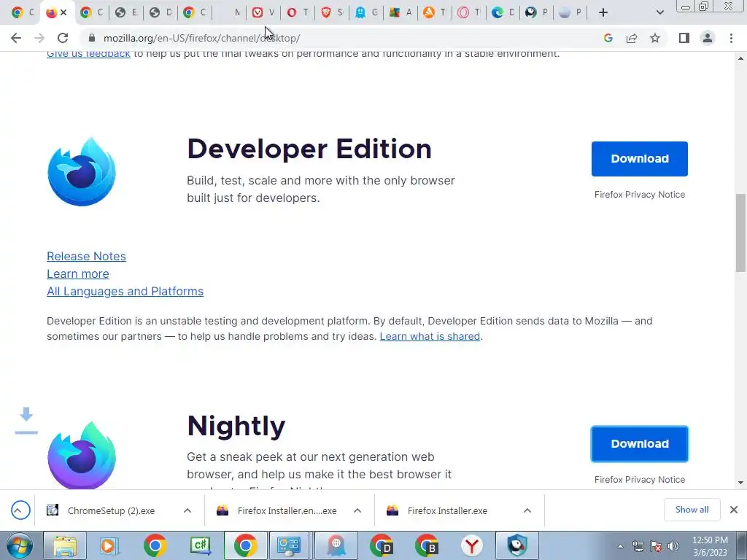
Task: Click the Developer Edition Firefox logo
Action: [82, 172]
